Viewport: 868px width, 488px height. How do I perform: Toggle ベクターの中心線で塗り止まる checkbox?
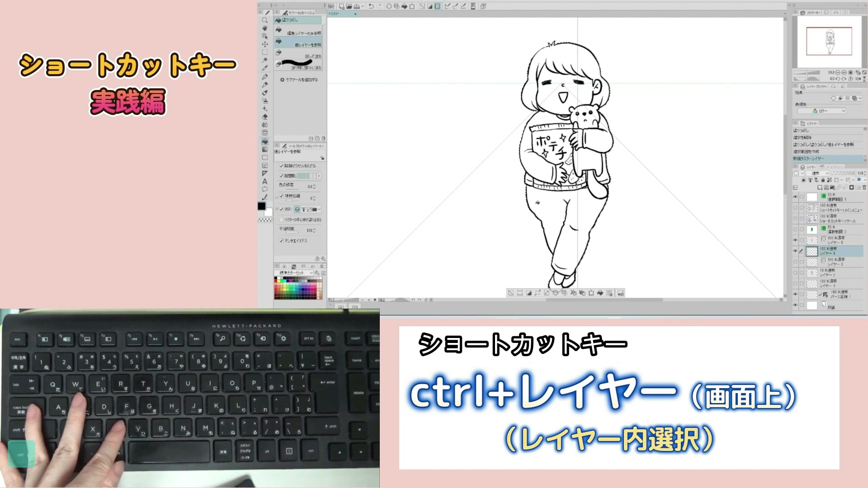(x=281, y=220)
